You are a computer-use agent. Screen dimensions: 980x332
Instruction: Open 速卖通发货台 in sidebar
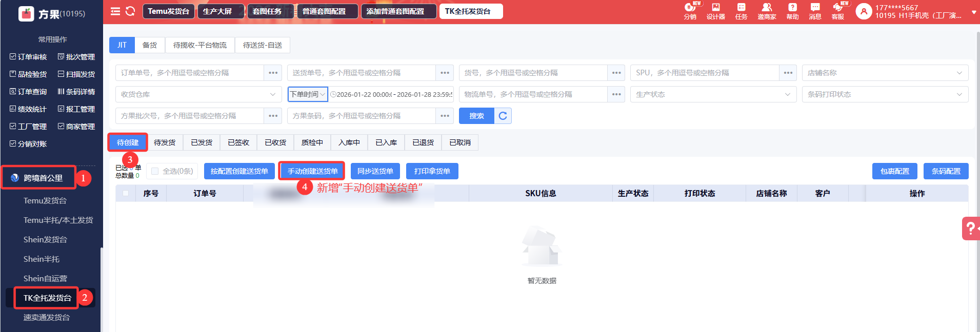47,317
